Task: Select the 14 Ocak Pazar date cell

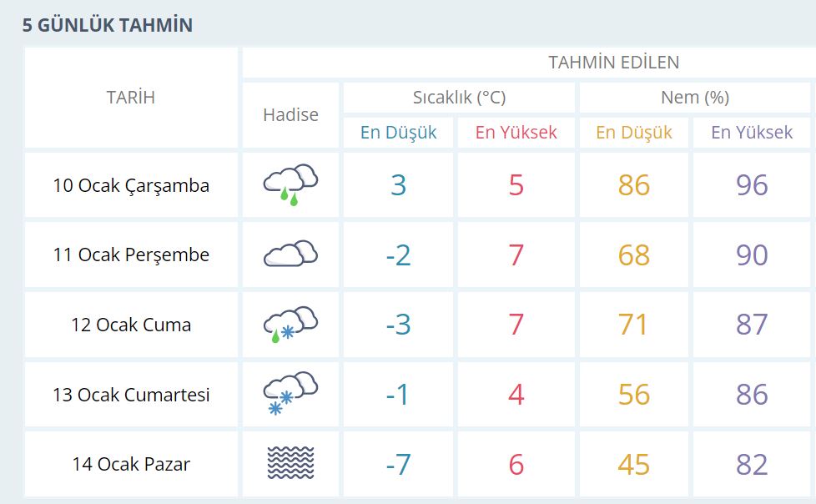Action: pyautogui.click(x=131, y=463)
